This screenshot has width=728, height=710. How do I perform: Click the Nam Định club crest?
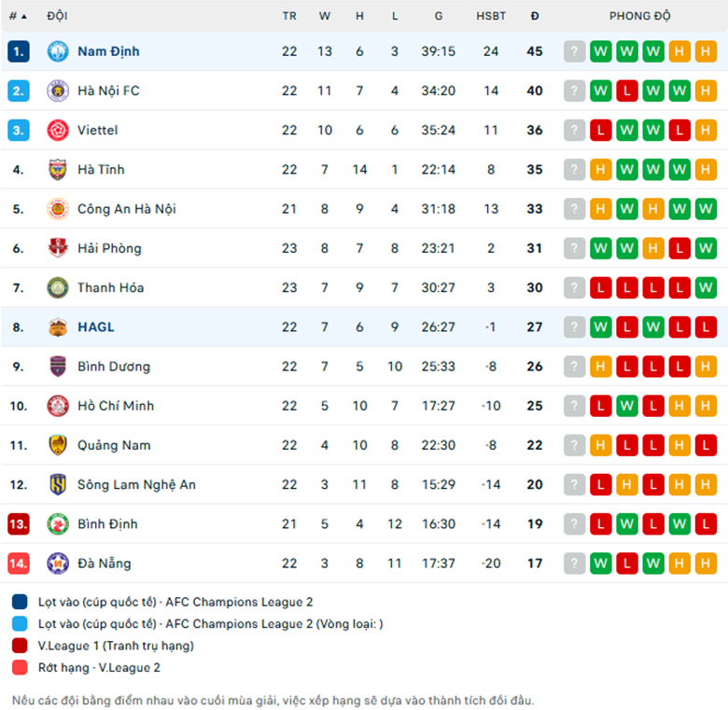pos(58,51)
